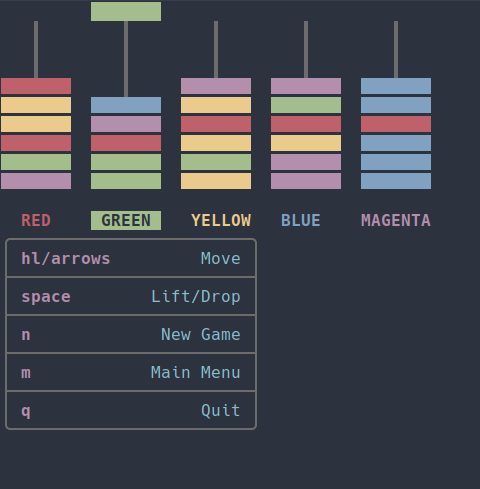The width and height of the screenshot is (480, 489).
Task: Click the top blue block in the GREEN stack
Action: tap(126, 105)
